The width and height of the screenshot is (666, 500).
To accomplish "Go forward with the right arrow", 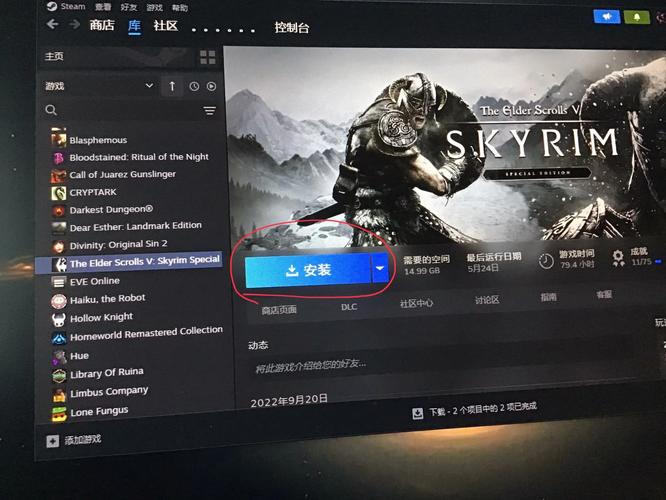I will (74, 25).
